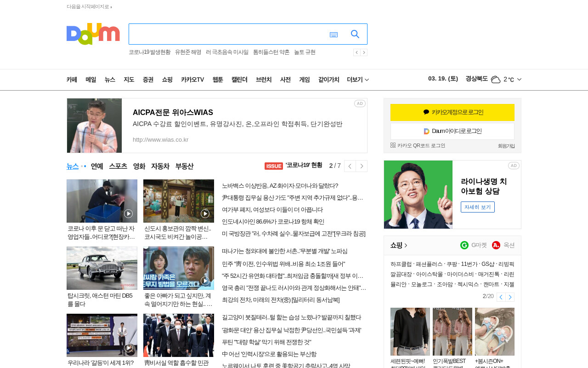
Task: Open the 사전 menu
Action: coord(285,80)
